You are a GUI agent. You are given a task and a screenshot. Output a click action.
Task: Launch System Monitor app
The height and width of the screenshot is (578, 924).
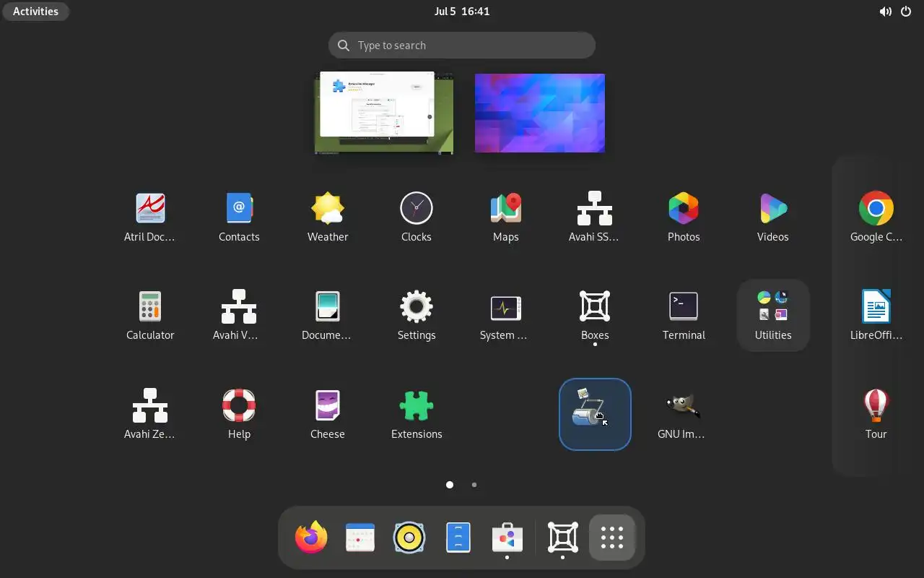505,315
